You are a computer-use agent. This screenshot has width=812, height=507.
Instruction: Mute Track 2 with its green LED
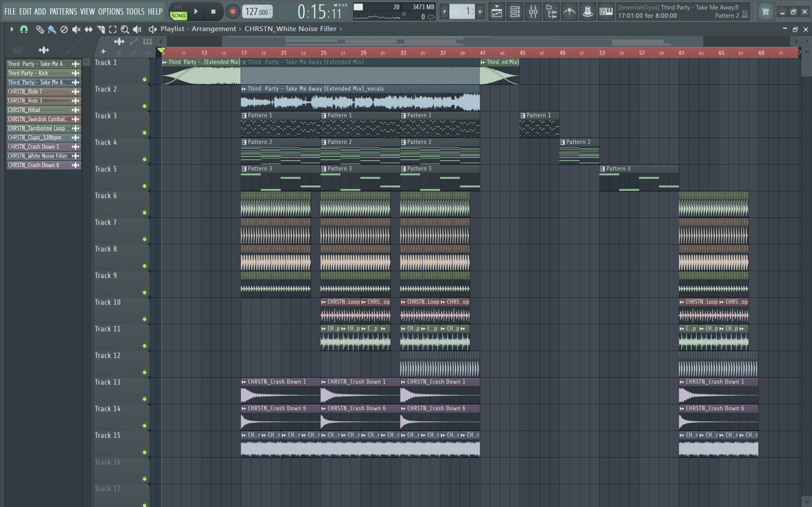pyautogui.click(x=145, y=106)
